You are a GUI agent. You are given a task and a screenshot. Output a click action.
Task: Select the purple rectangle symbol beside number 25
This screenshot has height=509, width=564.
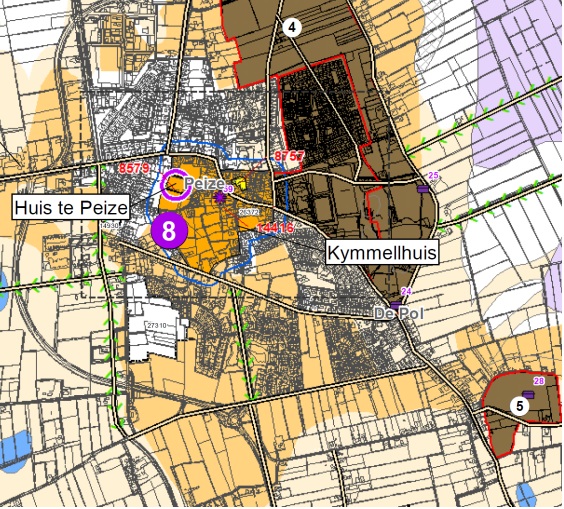(x=424, y=188)
